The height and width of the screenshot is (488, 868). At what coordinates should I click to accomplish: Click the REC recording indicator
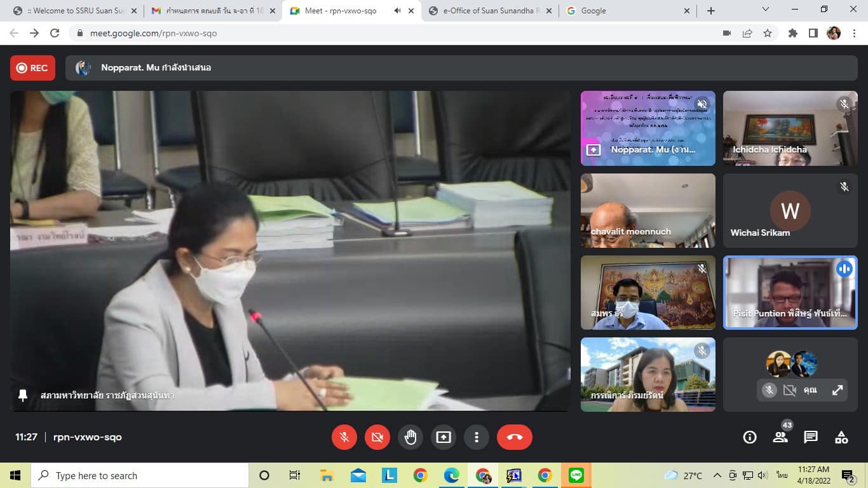[x=32, y=68]
